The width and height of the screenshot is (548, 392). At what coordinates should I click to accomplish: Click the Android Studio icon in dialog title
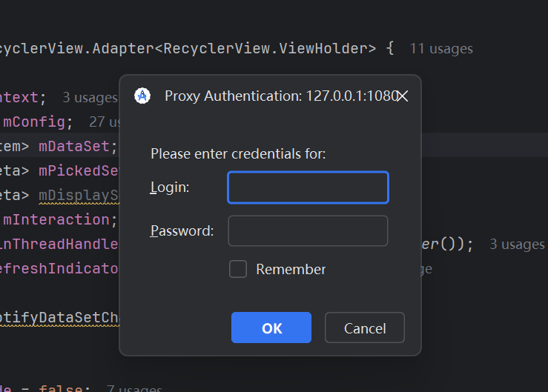click(142, 96)
